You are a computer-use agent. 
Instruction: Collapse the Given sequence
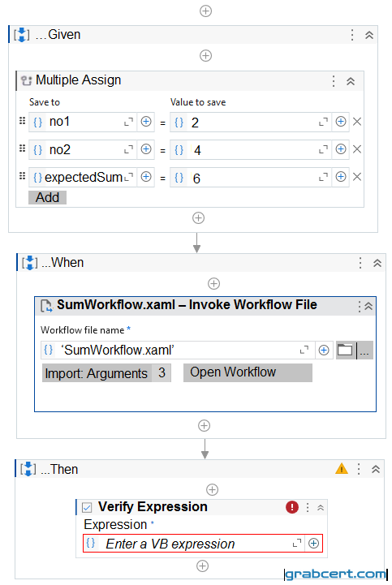click(368, 35)
